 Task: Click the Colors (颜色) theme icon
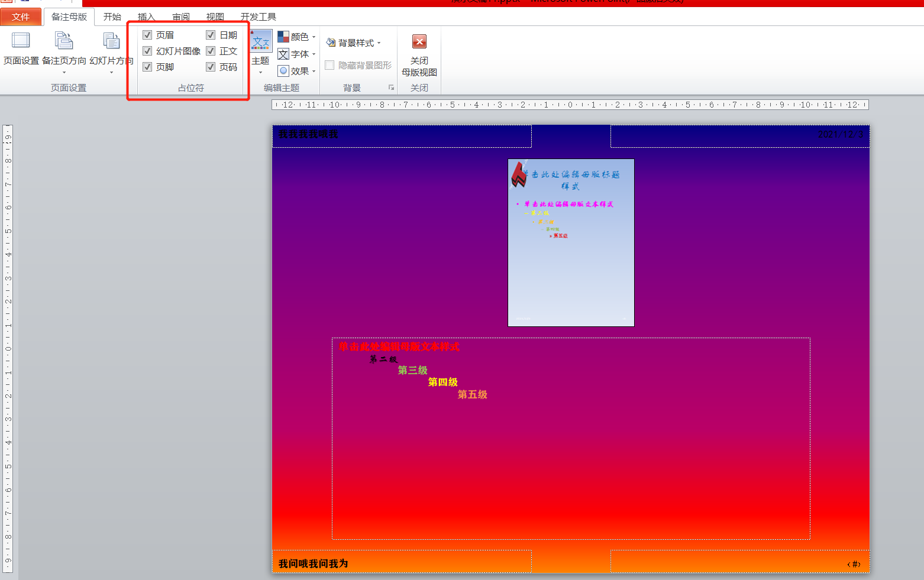click(x=284, y=37)
